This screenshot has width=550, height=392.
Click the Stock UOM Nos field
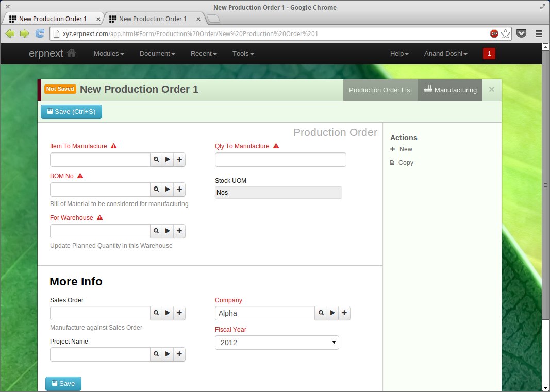[278, 193]
